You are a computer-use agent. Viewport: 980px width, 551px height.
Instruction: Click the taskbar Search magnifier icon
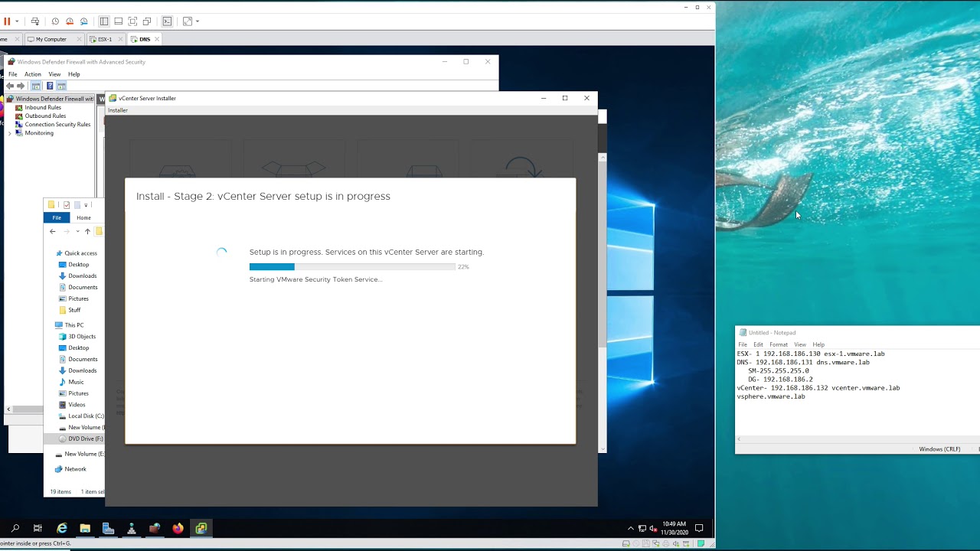pos(15,528)
